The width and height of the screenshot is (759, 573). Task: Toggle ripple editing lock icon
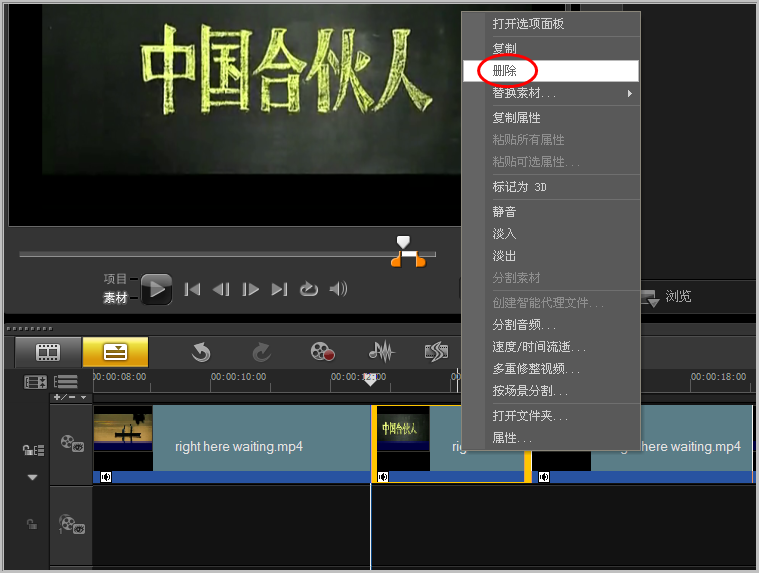click(x=33, y=450)
